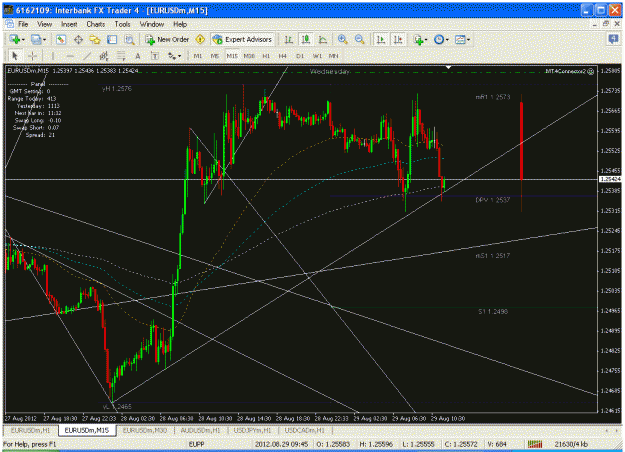Screen dimensions: 625x452
Task: Click the MT4Connector smiley on chart
Action: pos(591,71)
